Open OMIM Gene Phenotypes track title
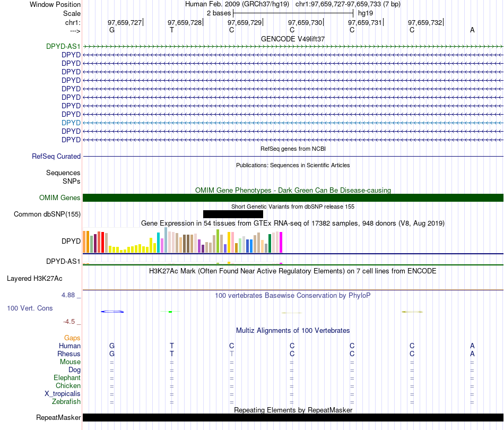 293,190
